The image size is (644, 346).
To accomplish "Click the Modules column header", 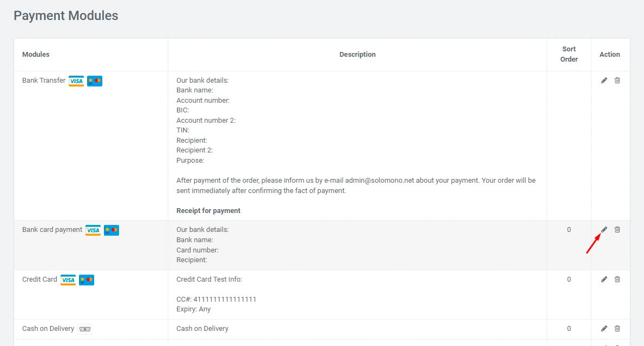I will pyautogui.click(x=36, y=55).
